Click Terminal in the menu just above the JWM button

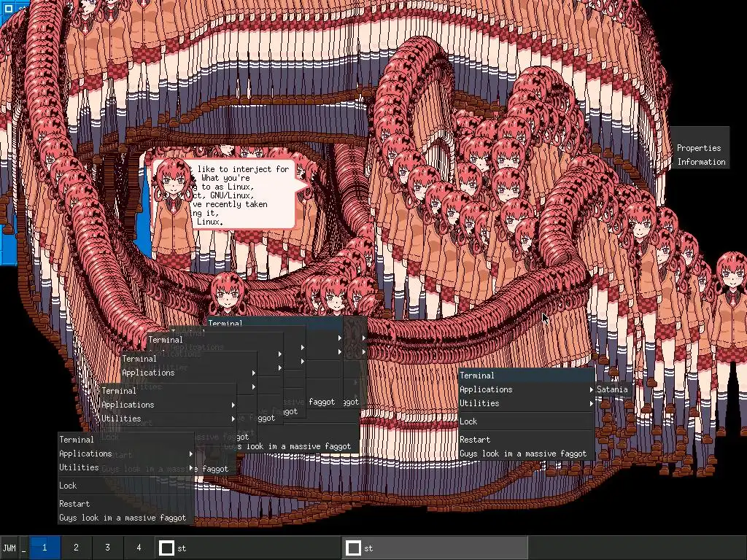(x=126, y=440)
